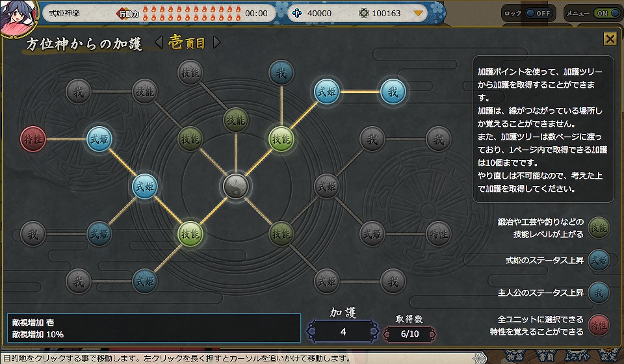Click the green 技能 legend icon
624x364 pixels.
click(599, 227)
